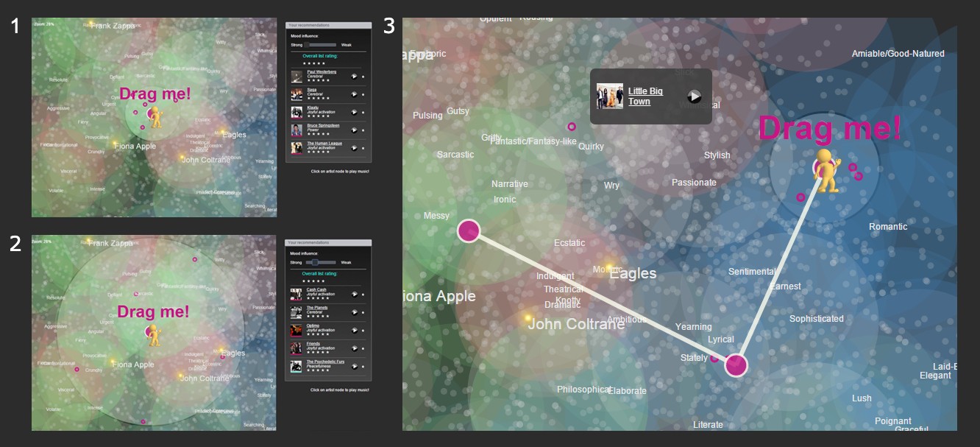
Task: Open the Bruce Springsteen artist link
Action: click(x=323, y=125)
